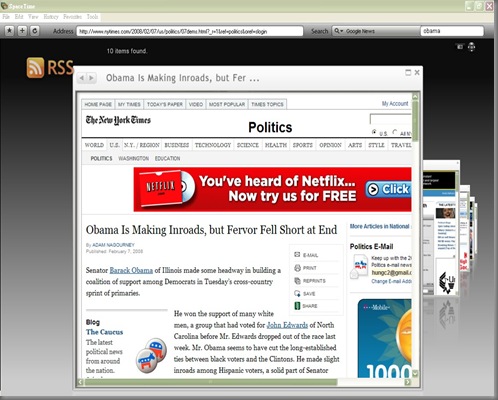Go to the STYLE section

coord(376,145)
